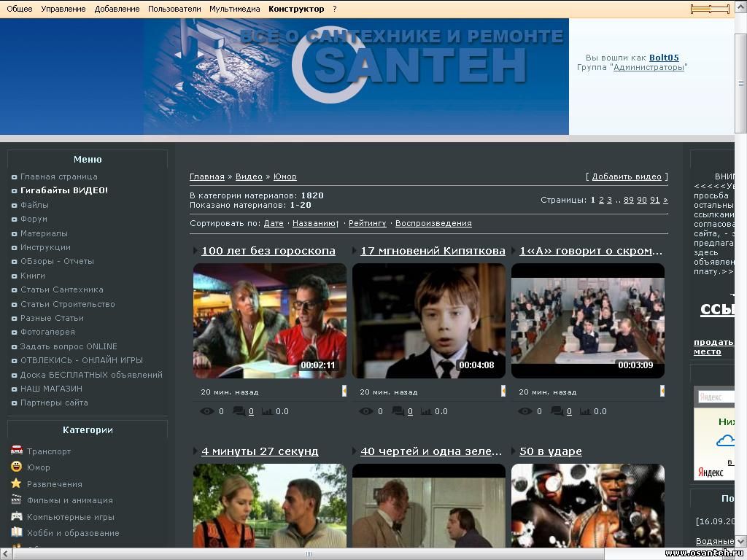The width and height of the screenshot is (747, 560).
Task: Open the Добавление admin menu
Action: 117,9
